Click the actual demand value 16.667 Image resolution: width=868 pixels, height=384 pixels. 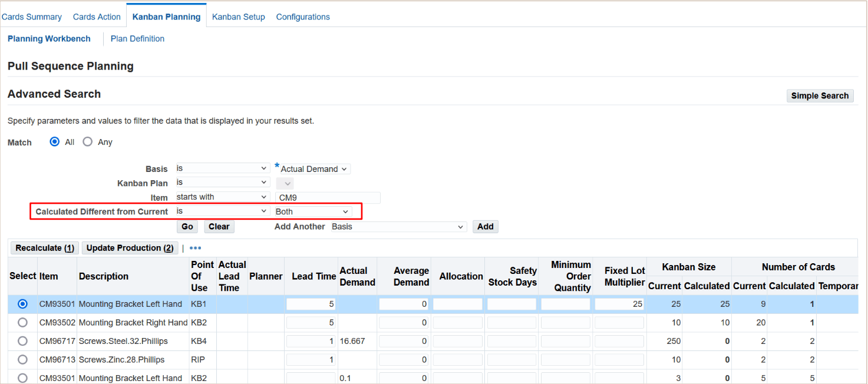[x=353, y=341]
